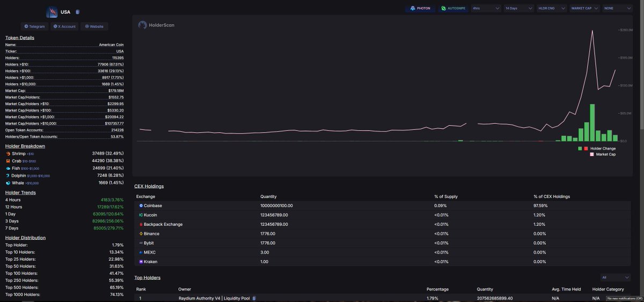Toggle Holder Change red legend swatch
The width and height of the screenshot is (644, 302).
tap(586, 148)
